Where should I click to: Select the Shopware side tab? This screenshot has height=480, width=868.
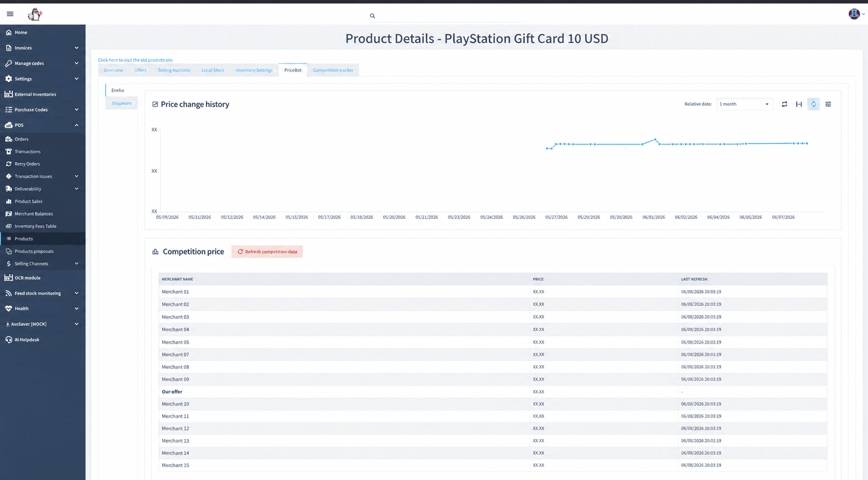click(x=121, y=103)
